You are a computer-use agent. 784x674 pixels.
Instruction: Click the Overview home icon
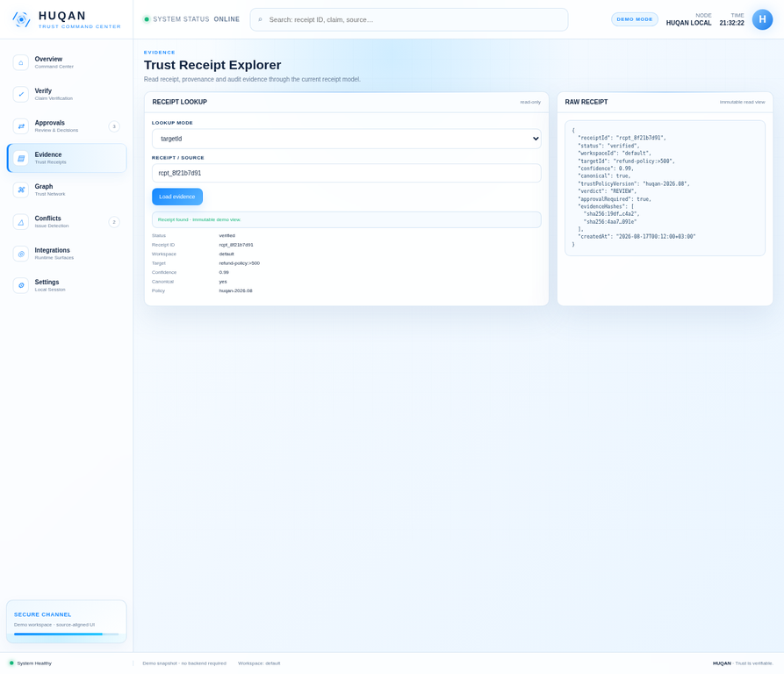(x=20, y=62)
